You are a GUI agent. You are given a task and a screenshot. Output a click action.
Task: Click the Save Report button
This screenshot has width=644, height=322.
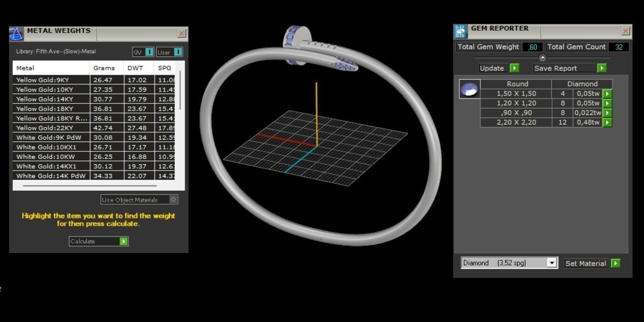point(570,68)
